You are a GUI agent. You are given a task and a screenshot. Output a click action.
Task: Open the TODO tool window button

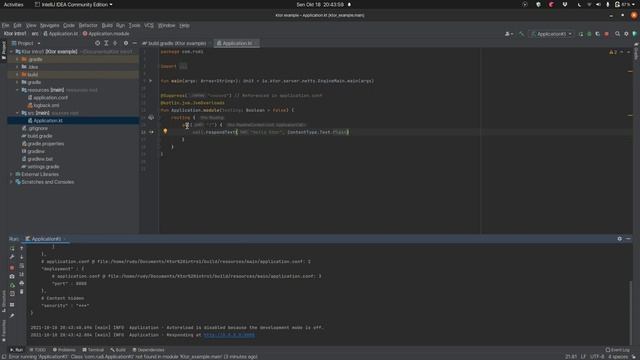click(38, 350)
